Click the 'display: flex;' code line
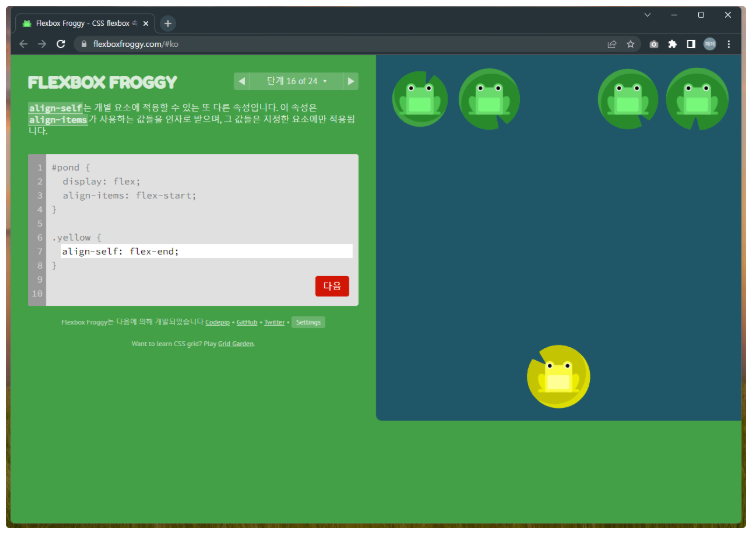This screenshot has width=753, height=533. pyautogui.click(x=101, y=182)
